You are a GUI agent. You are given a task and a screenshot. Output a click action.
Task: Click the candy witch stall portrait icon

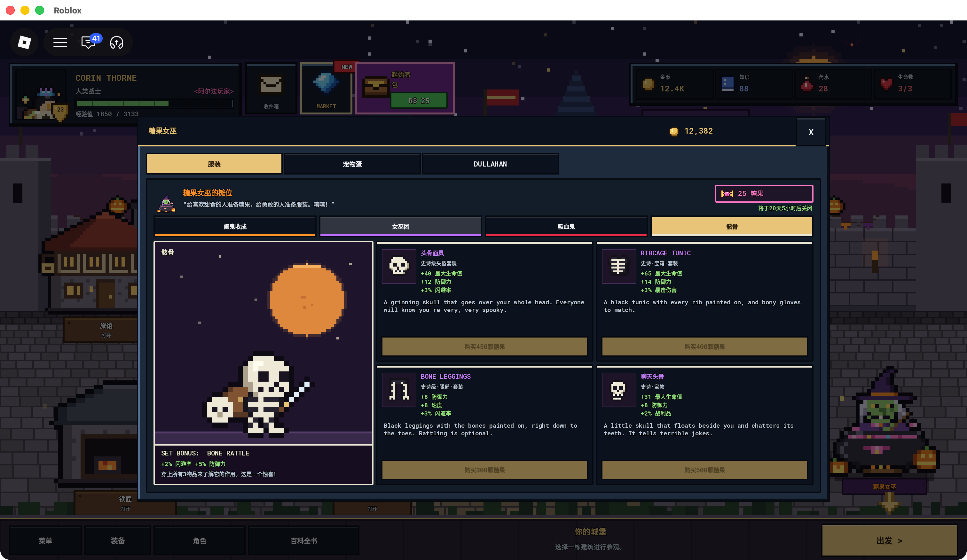point(167,204)
